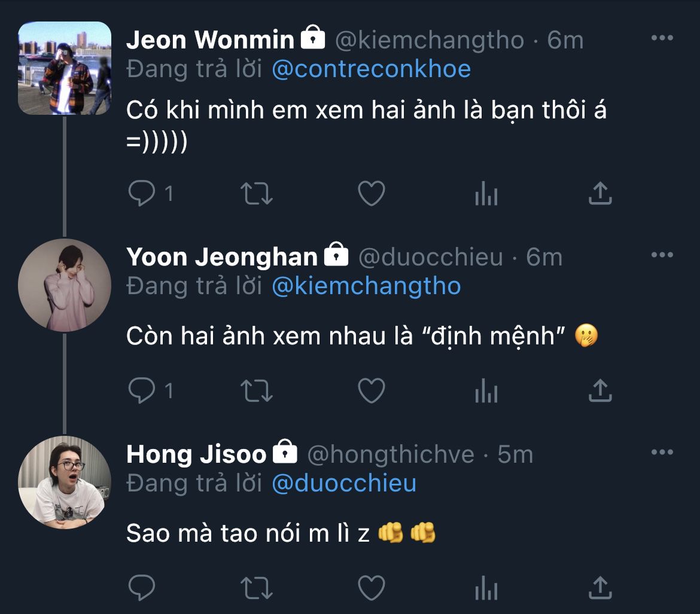The width and height of the screenshot is (700, 614).
Task: Open Yoon Jeonghan's profile avatar
Action: click(x=65, y=285)
